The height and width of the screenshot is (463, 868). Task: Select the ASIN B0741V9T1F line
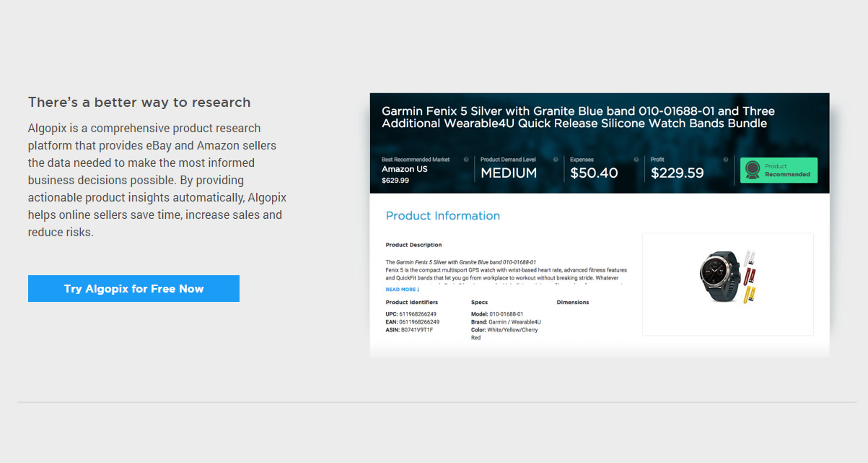pyautogui.click(x=410, y=330)
